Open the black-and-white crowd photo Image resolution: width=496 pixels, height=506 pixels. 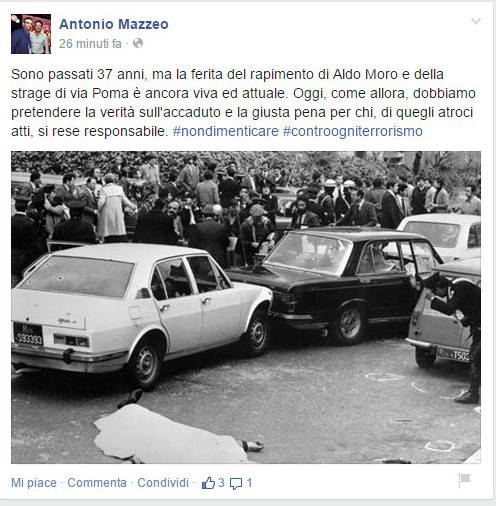tap(246, 307)
